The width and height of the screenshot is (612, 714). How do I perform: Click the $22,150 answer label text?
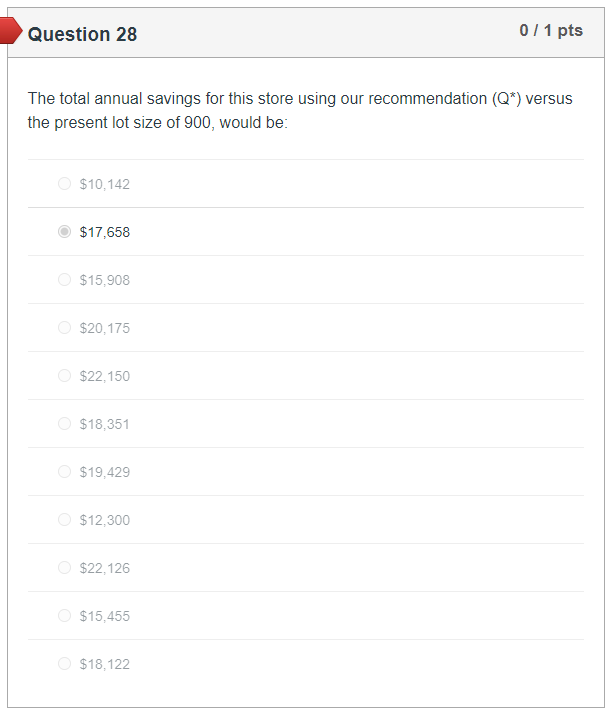105,376
